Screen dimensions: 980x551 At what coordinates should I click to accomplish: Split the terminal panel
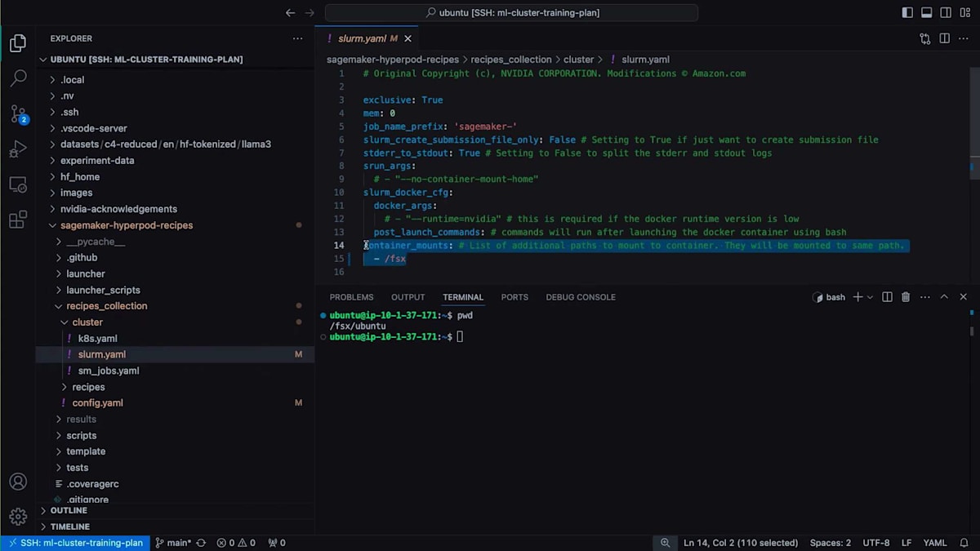coord(887,297)
